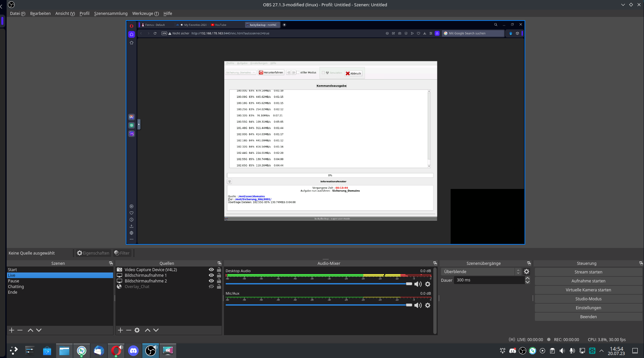Image resolution: width=644 pixels, height=358 pixels.
Task: Undock the Szenen panel
Action: 111,263
